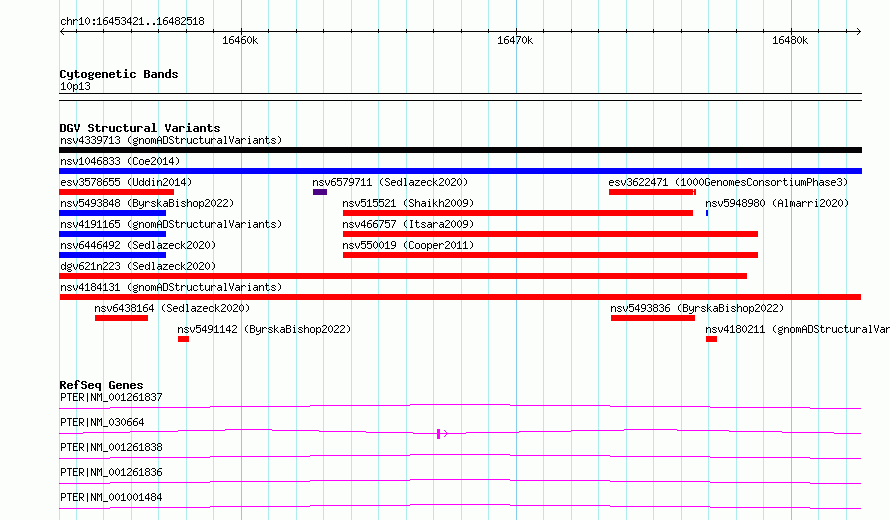890x520 pixels.
Task: Open nsv5493848 (ByrskaBishop2022) label
Action: (x=147, y=203)
